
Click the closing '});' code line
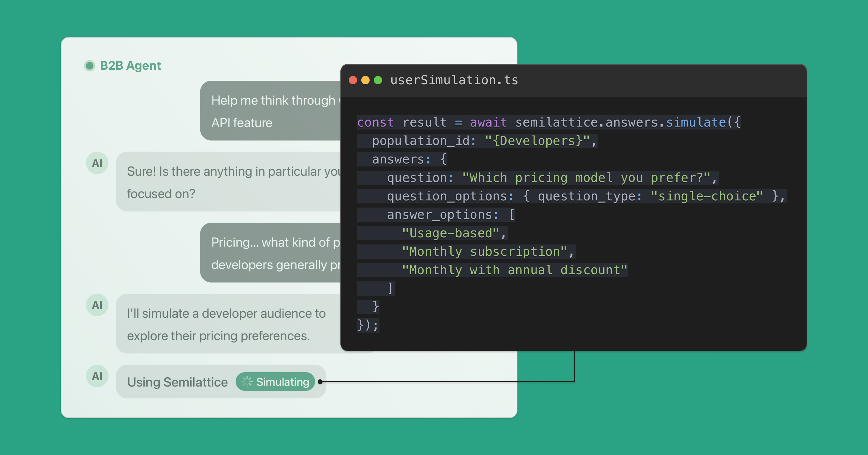click(x=368, y=325)
